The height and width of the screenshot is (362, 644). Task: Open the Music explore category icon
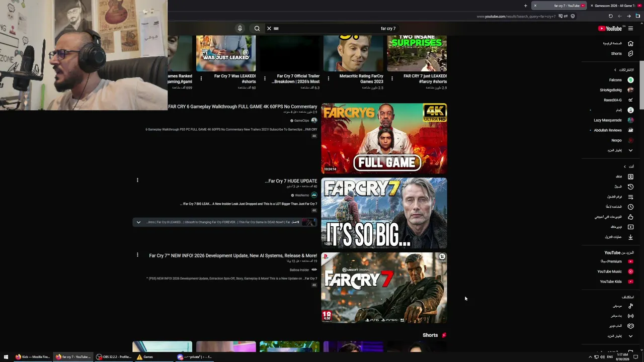(x=630, y=306)
